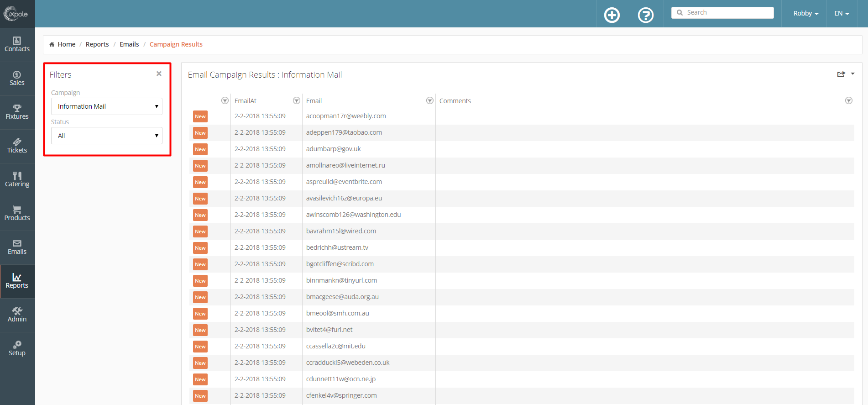The image size is (868, 405).
Task: Close the Filters panel
Action: [x=159, y=74]
